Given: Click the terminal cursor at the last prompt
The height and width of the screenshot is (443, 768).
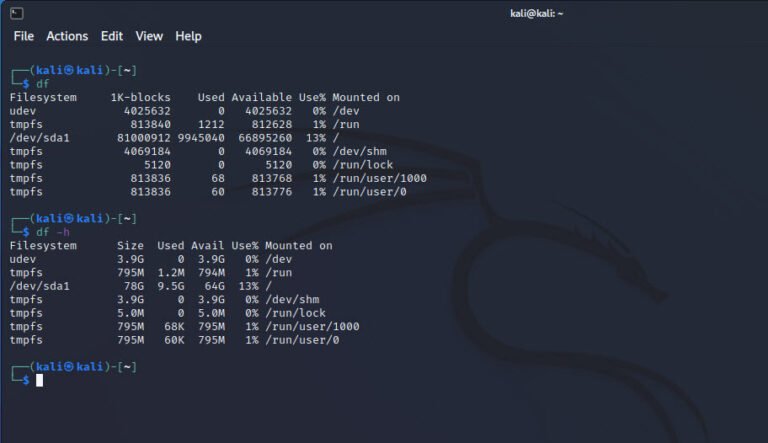Looking at the screenshot, I should (40, 380).
